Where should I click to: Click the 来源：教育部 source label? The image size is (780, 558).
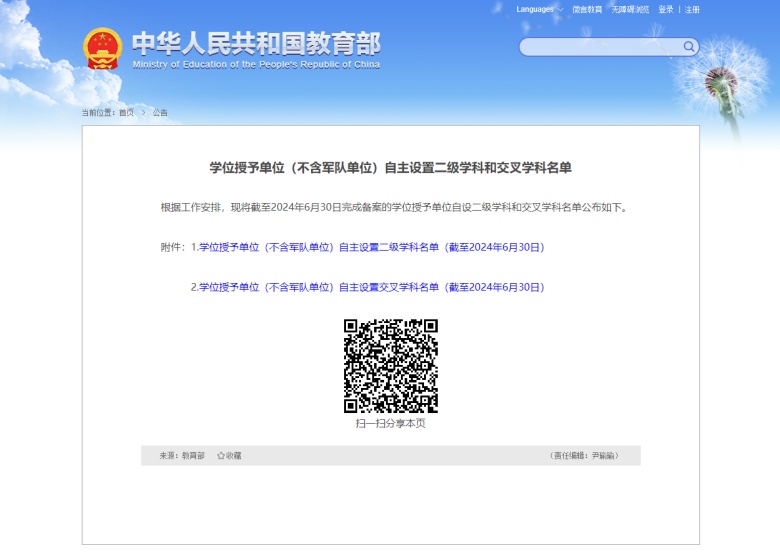pos(182,455)
